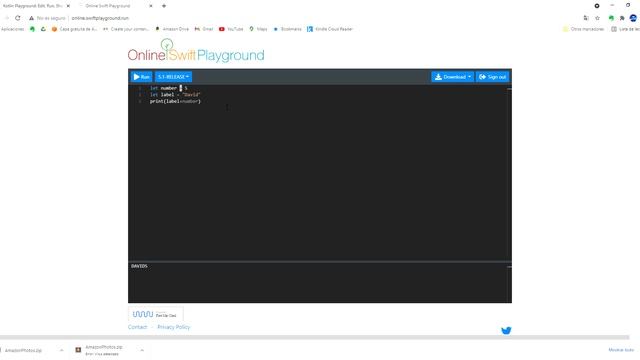Image resolution: width=640 pixels, height=360 pixels.
Task: Open the Maps bookmark
Action: click(x=258, y=29)
